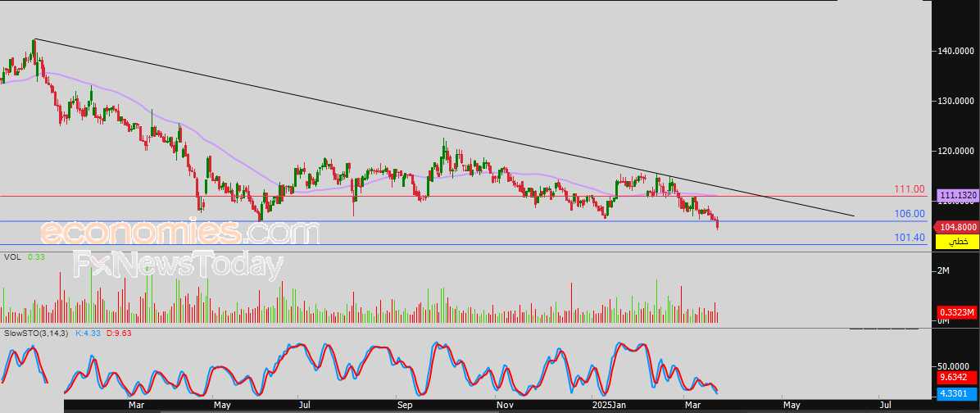Click the 2025Jan time axis label

coord(610,406)
